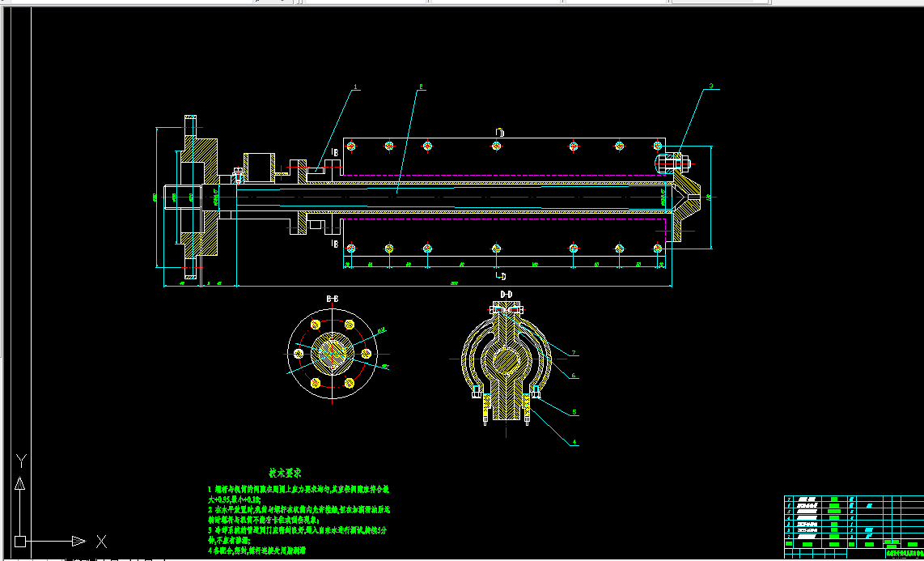Select part balloon number 3 leader label
This screenshot has width=924, height=561.
coord(711,86)
